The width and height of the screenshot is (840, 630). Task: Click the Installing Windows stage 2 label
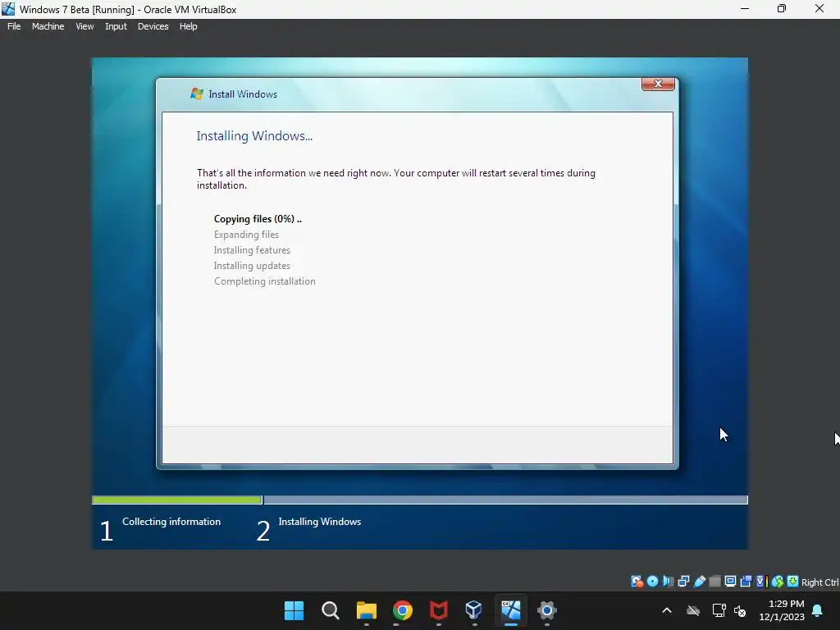tap(320, 521)
